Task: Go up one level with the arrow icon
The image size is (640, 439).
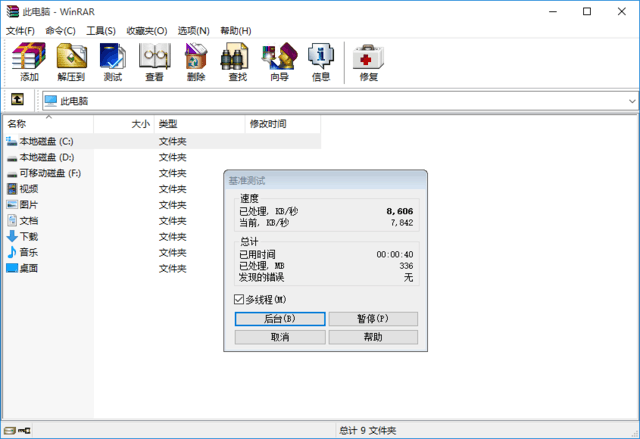Action: (17, 99)
